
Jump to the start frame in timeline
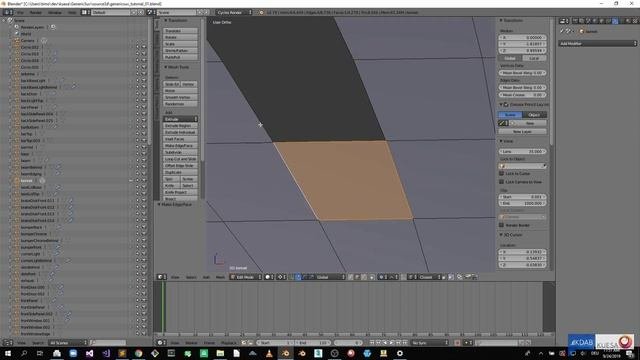tap(372, 342)
